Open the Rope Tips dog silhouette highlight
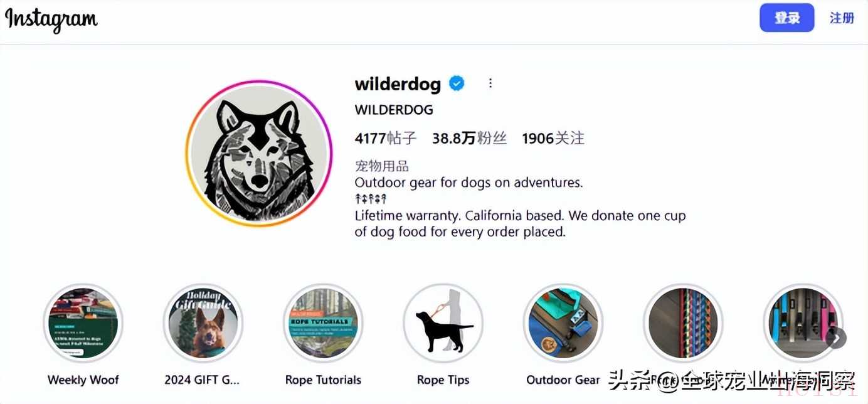Screen dimensions: 868x404 [443, 324]
